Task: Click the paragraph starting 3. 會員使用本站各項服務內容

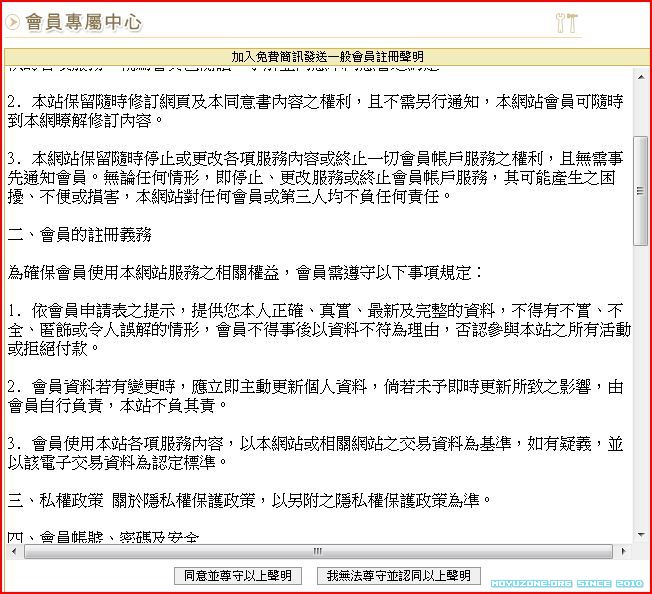Action: [316, 454]
